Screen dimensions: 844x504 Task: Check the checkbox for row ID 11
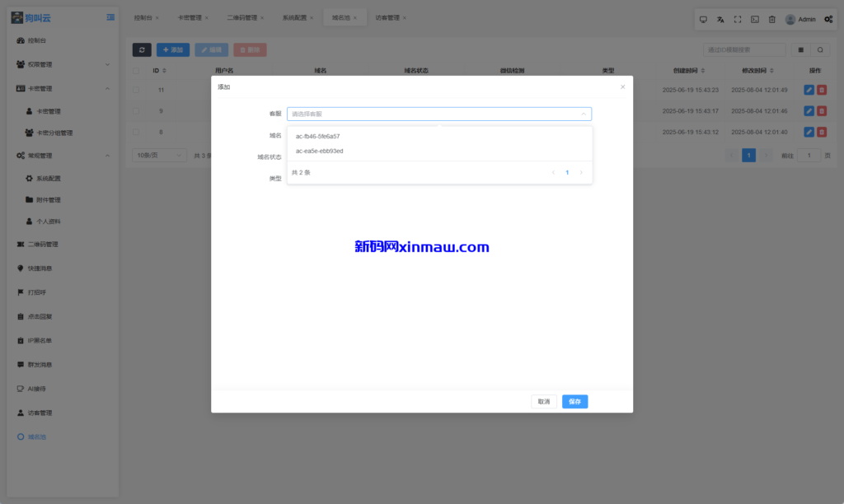(136, 90)
